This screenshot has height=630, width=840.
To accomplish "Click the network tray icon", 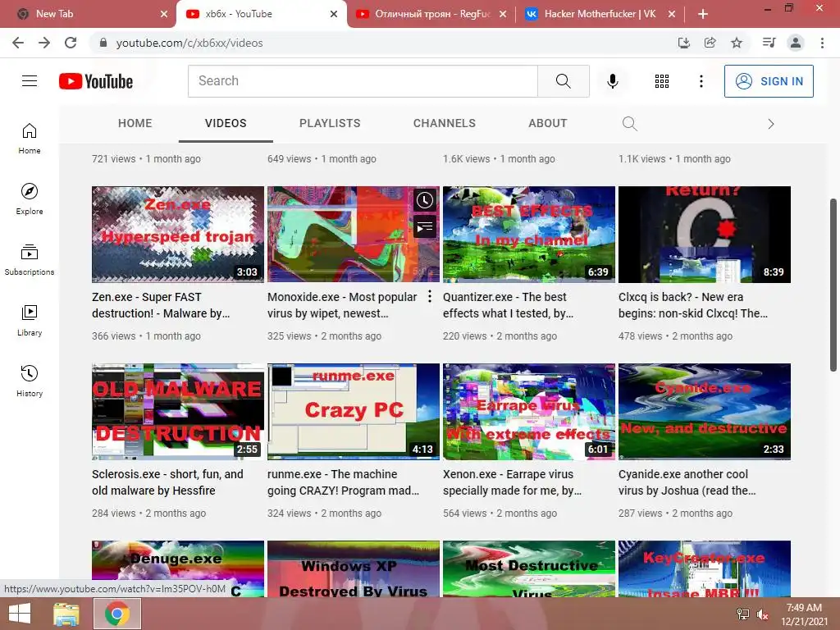I will coord(743,614).
